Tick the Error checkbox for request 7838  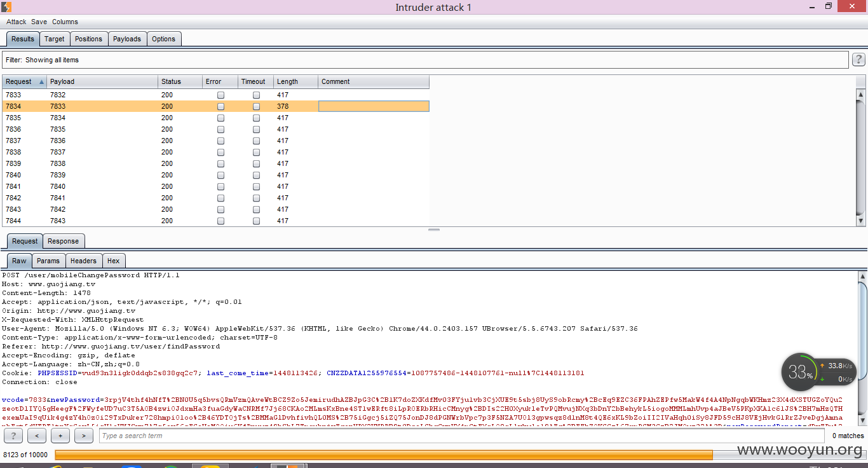pyautogui.click(x=220, y=152)
